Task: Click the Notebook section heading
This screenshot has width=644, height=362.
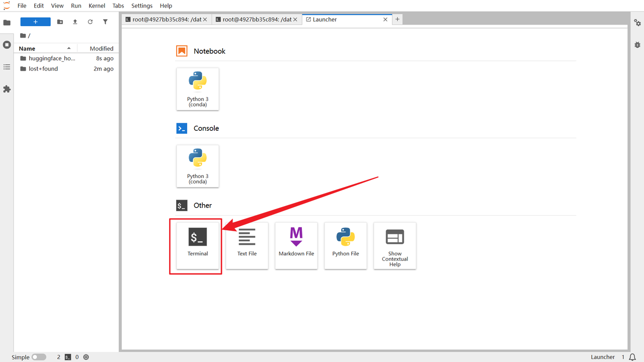Action: (209, 51)
